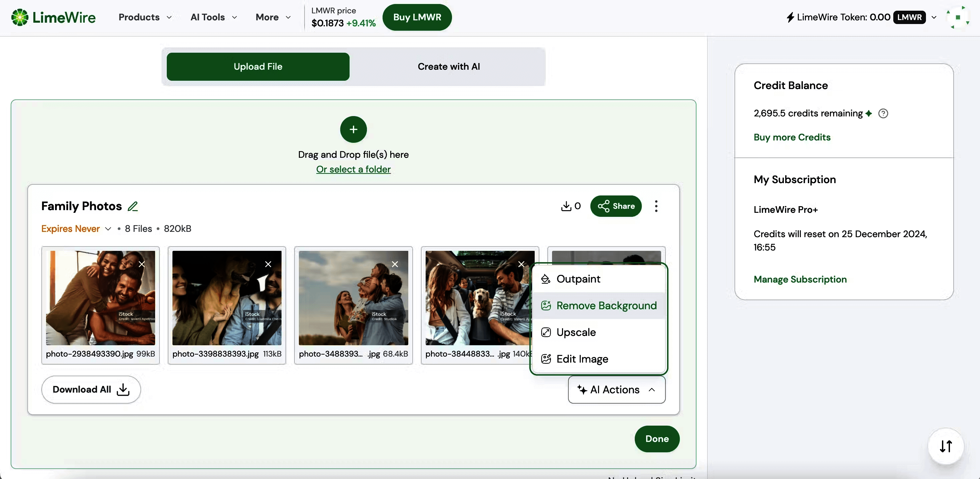Remove photo-3398838393.jpg with its X
Screen dimensions: 980x479
268,264
